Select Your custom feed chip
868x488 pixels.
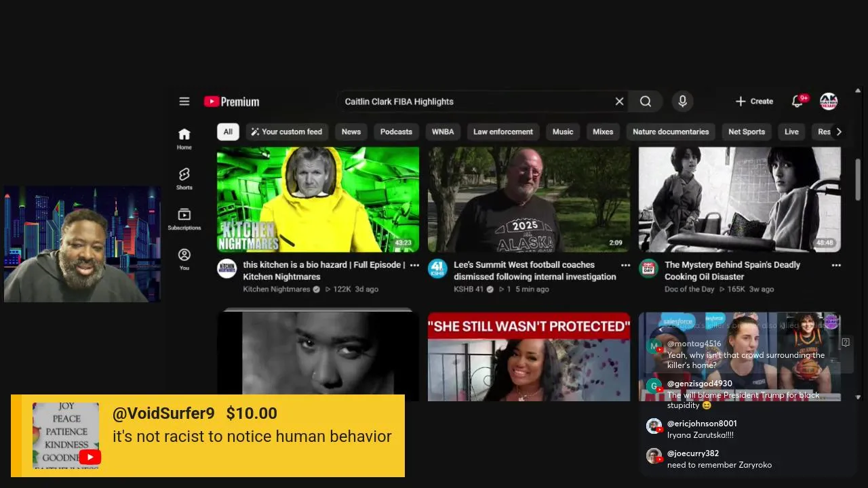pos(286,131)
